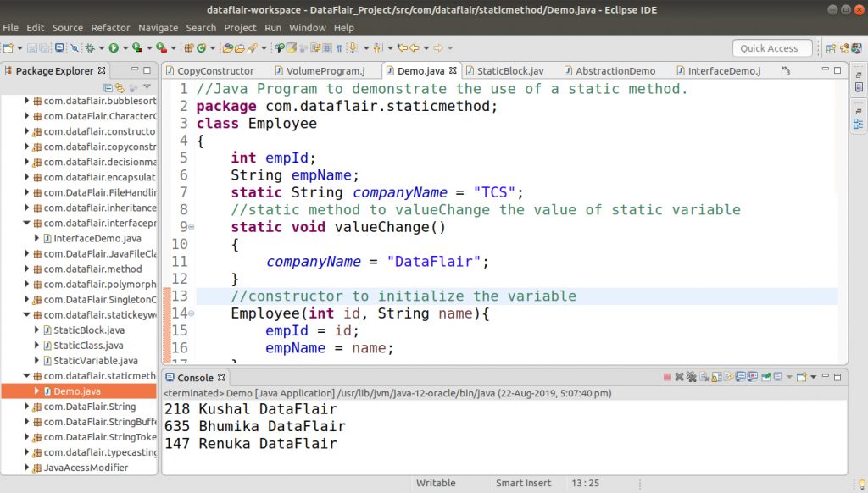Show whitespace characters using the paragraph icon
This screenshot has height=493, width=868.
[339, 48]
